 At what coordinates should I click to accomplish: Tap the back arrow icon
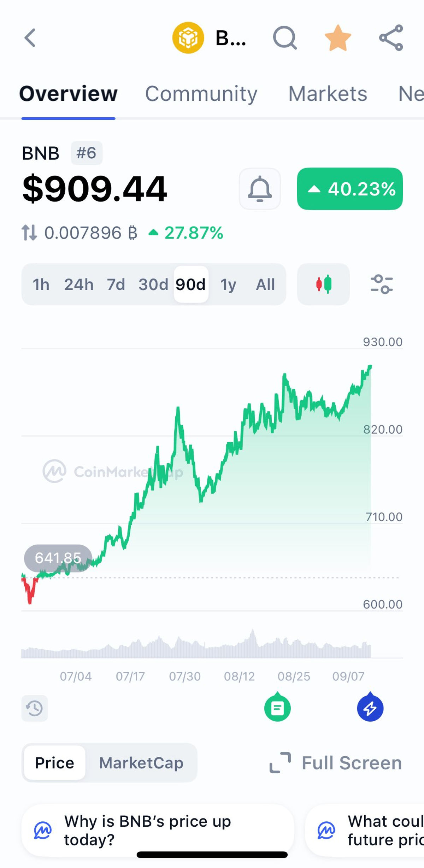pyautogui.click(x=30, y=38)
